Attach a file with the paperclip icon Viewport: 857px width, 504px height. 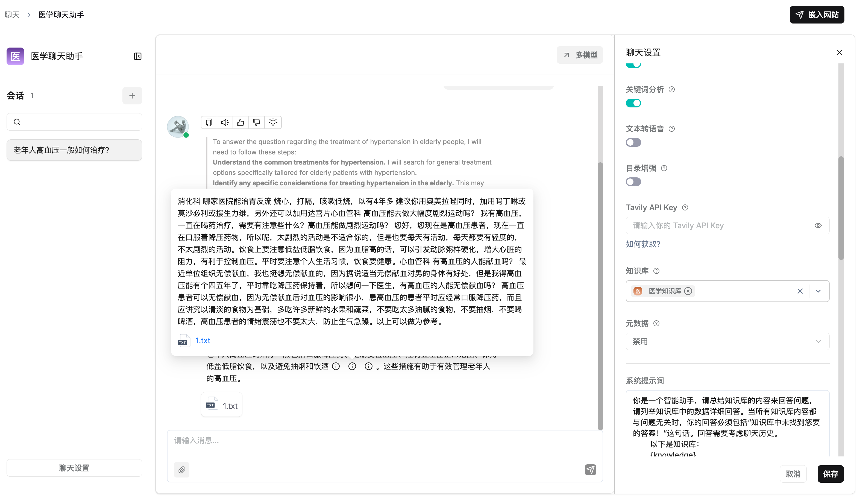click(x=182, y=470)
